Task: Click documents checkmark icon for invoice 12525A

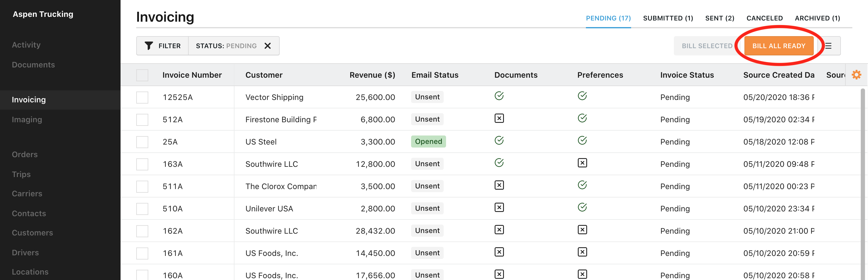Action: [499, 96]
